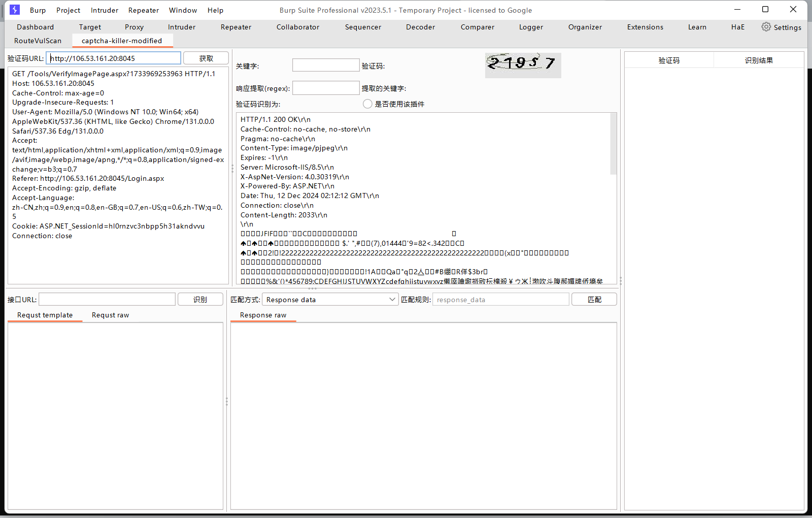Click the Accept-Encoding: gzip, deflate line

(64, 188)
